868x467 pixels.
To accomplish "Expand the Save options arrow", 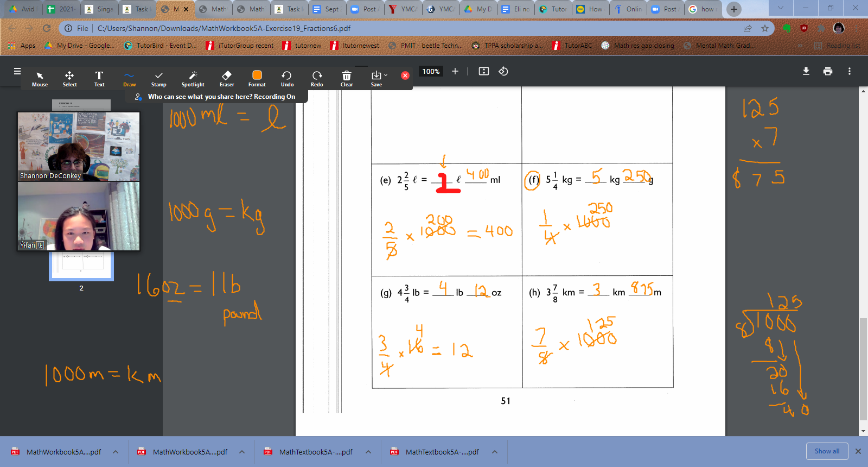I will (386, 75).
